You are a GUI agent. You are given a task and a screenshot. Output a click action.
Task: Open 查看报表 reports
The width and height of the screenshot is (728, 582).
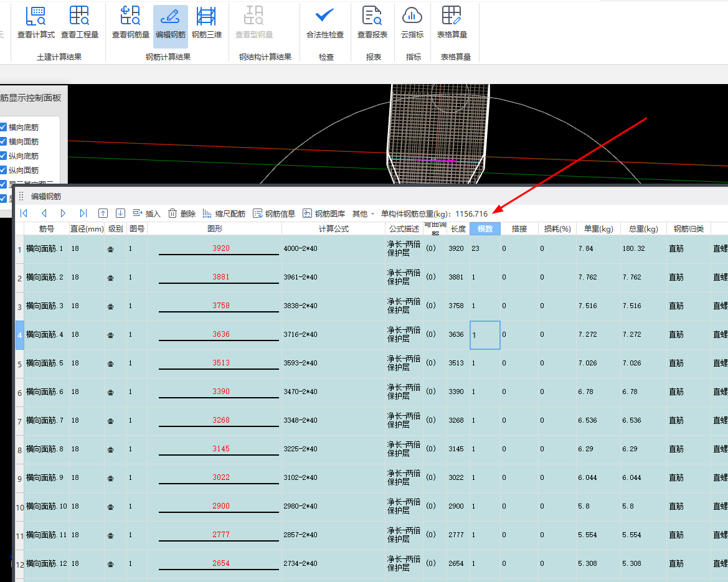(x=372, y=22)
